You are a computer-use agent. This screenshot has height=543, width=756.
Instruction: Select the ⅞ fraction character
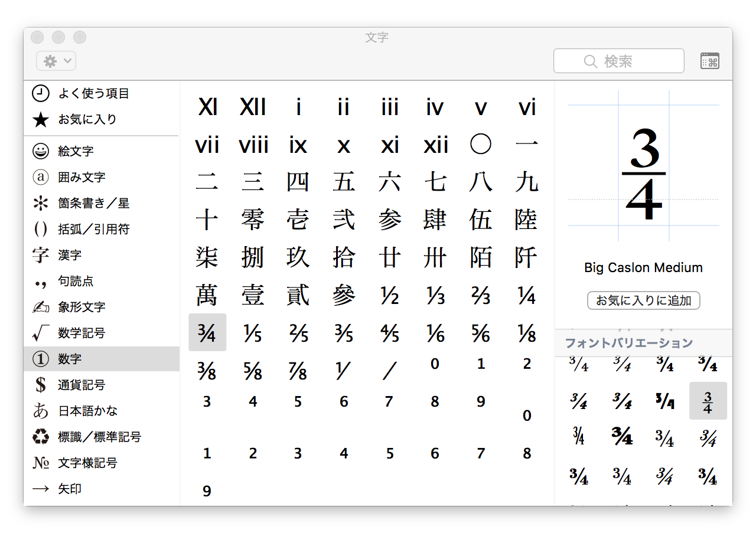coord(298,372)
